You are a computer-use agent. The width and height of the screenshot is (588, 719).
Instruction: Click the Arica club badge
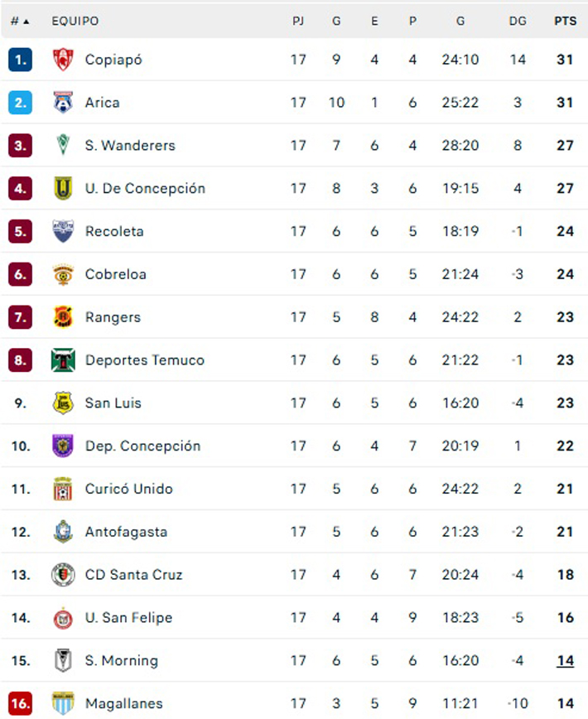[63, 102]
